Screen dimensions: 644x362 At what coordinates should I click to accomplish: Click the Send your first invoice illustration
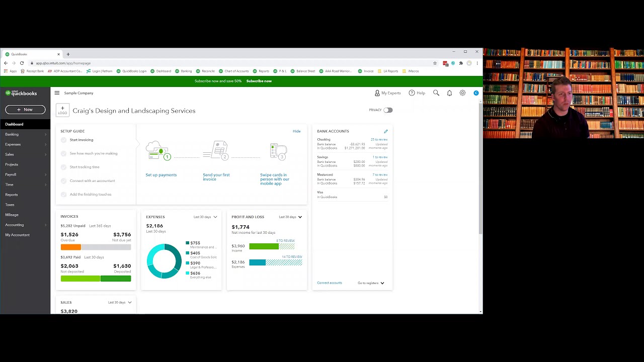(216, 151)
